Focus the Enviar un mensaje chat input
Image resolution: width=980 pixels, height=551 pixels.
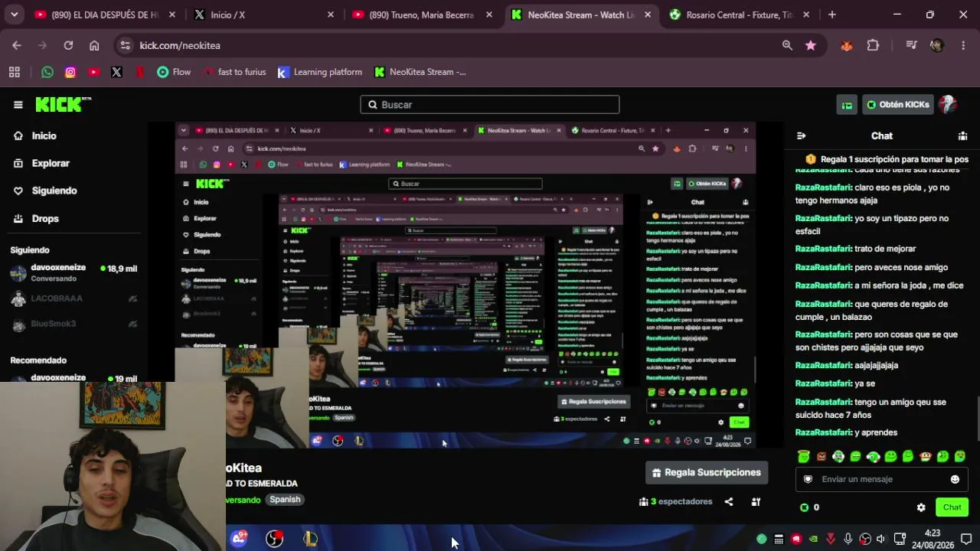coord(881,479)
